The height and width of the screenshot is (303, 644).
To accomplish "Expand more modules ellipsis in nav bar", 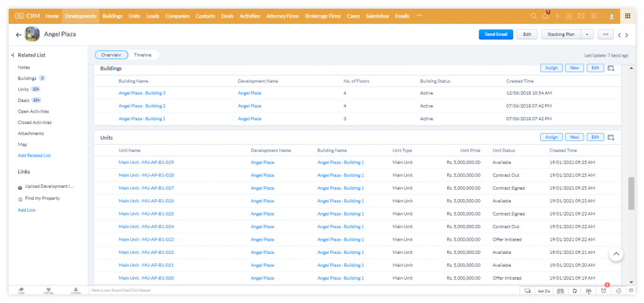I will point(419,16).
